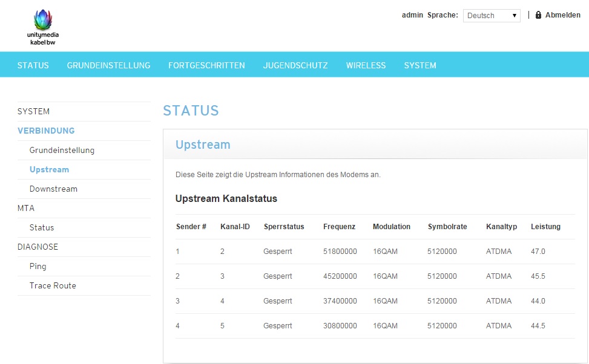This screenshot has height=364, width=589.
Task: Switch to FORTGESCHRITTEN navigation tab
Action: (206, 65)
